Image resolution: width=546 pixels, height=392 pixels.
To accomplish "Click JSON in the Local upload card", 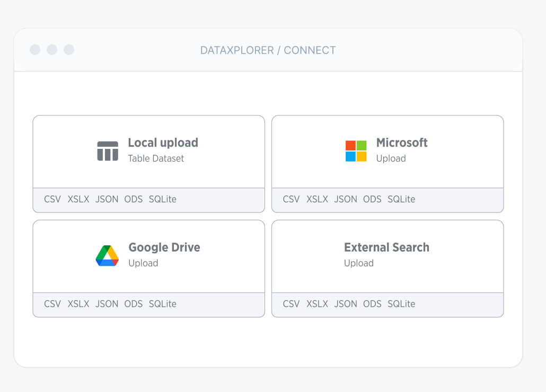I will [107, 199].
